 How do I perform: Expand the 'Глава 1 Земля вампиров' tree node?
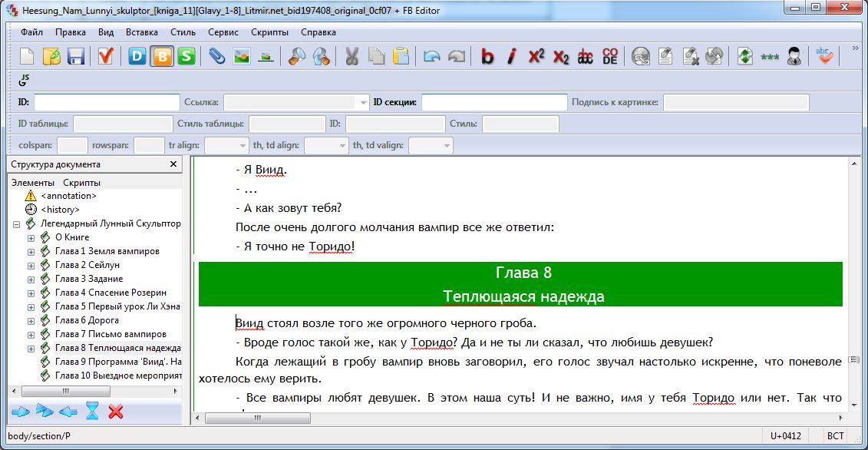[31, 251]
